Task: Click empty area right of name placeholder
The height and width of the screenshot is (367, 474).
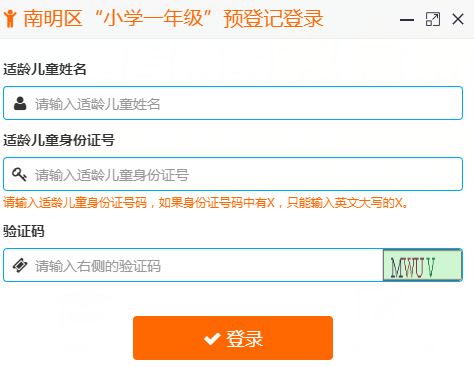Action: point(310,103)
